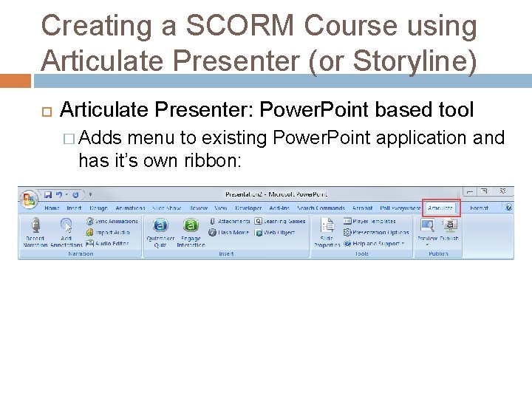The height and width of the screenshot is (399, 532).
Task: Insert a Web Object
Action: (x=274, y=233)
